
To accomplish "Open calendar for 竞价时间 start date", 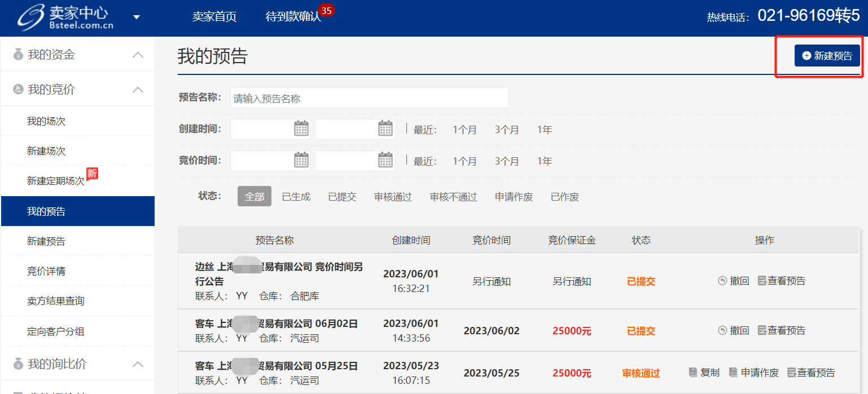I will pos(302,161).
